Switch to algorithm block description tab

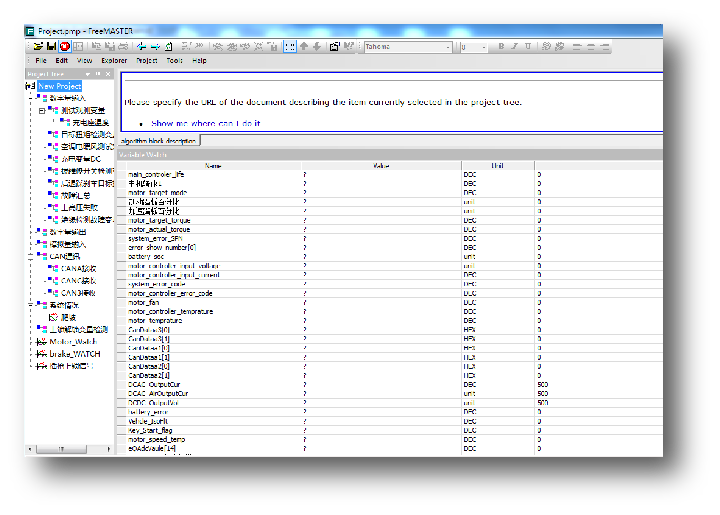(x=158, y=141)
